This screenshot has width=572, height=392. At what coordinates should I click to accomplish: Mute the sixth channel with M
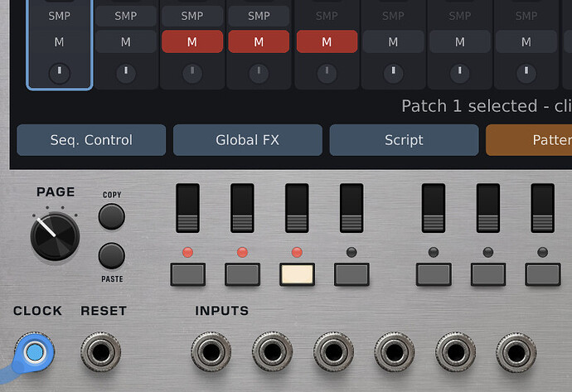(x=393, y=42)
